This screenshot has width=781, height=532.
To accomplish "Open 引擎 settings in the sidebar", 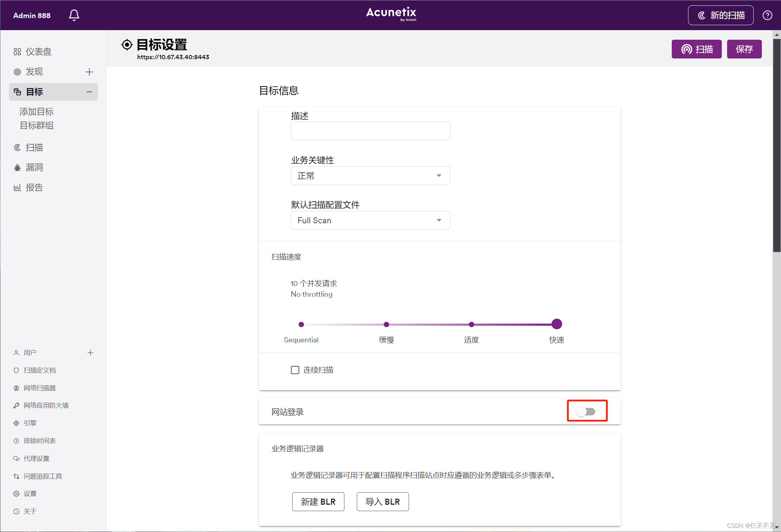I will [x=31, y=422].
